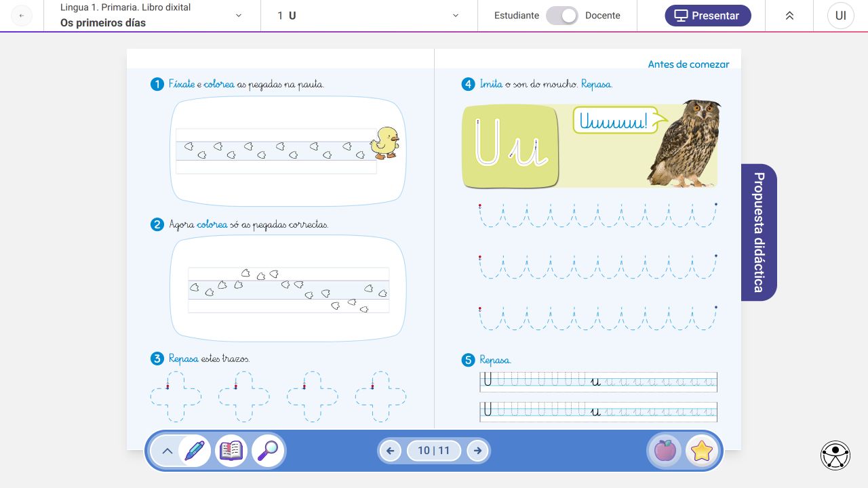Screen dimensions: 868x488
Task: Click the "Antes de comezar" heading
Action: pyautogui.click(x=688, y=64)
